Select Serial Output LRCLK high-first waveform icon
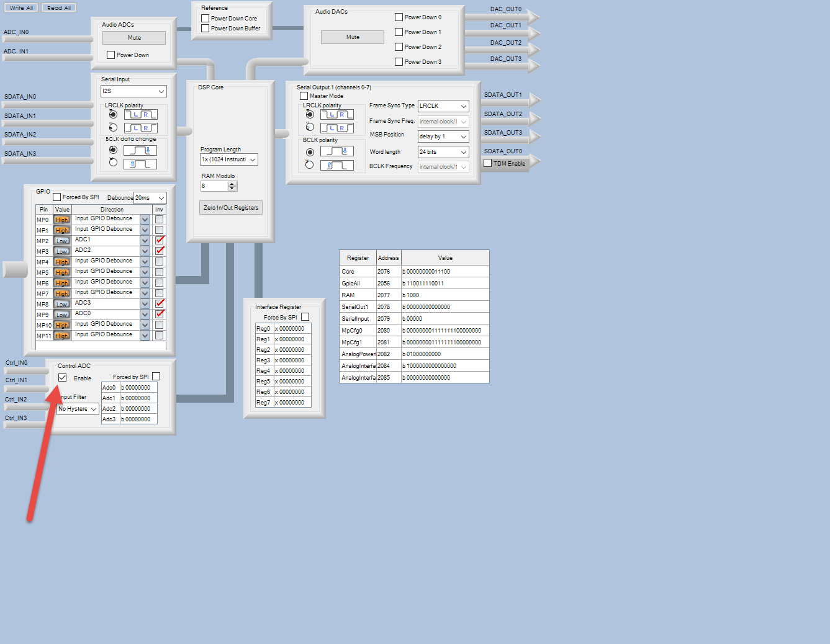830x644 pixels. point(337,128)
